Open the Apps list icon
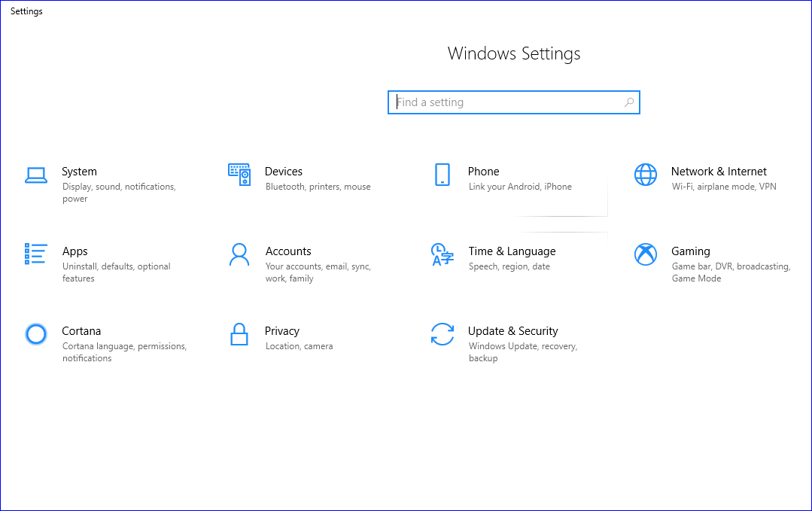The width and height of the screenshot is (812, 511). [x=35, y=254]
